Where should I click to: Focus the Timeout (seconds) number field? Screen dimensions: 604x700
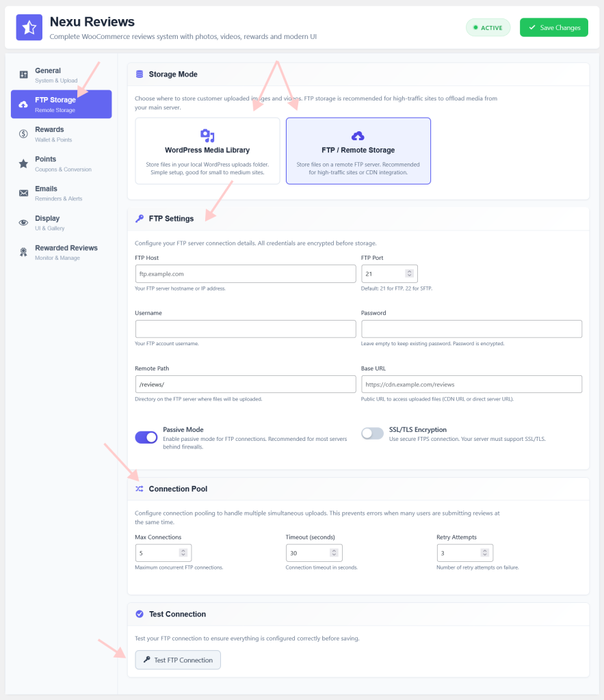pyautogui.click(x=314, y=552)
